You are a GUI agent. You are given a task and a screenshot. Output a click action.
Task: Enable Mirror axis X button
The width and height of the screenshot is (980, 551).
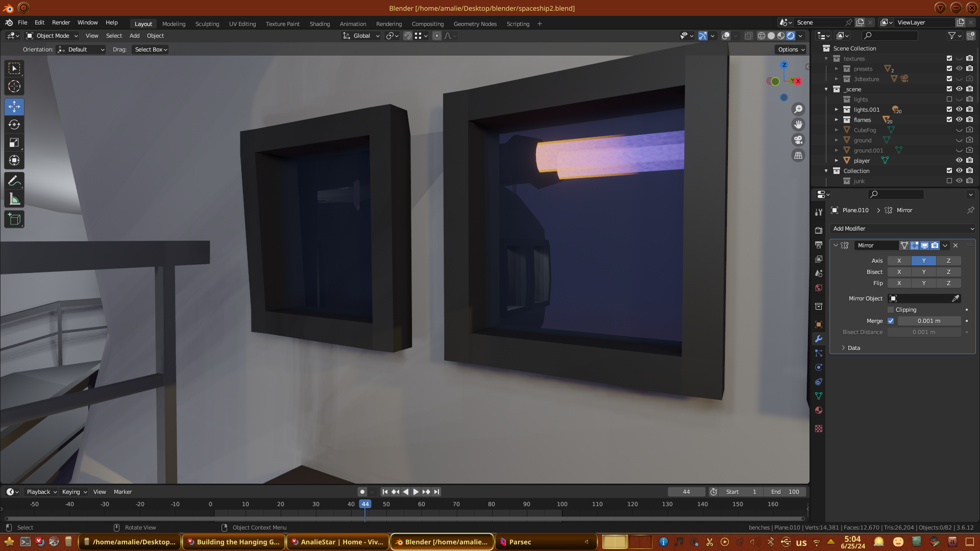(899, 261)
